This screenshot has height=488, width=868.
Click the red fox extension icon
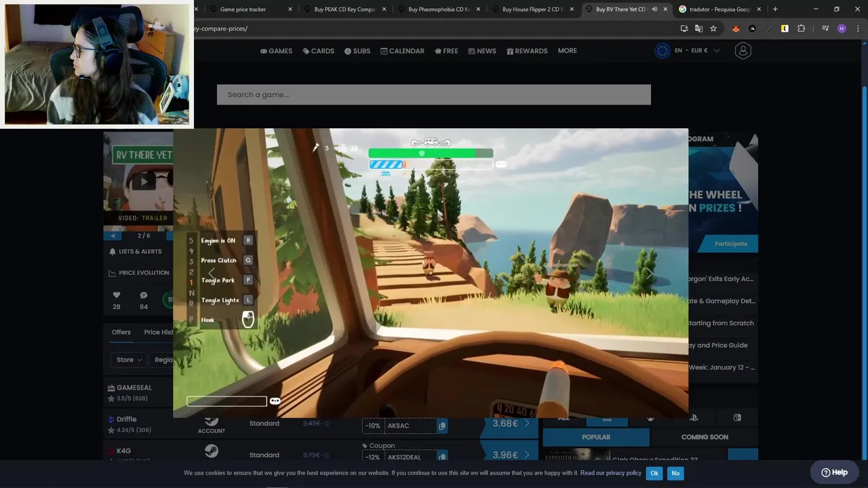pyautogui.click(x=736, y=28)
